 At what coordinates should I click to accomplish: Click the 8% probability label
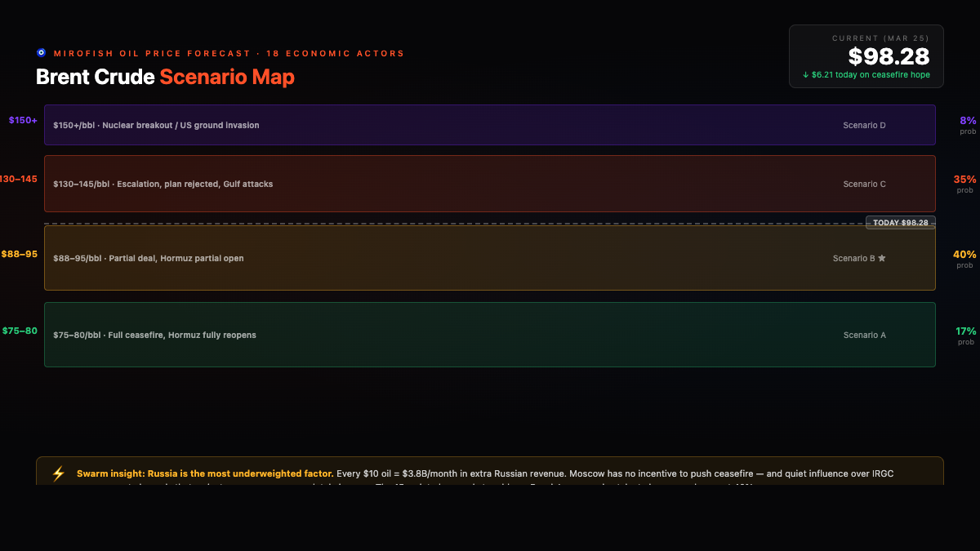tap(968, 121)
